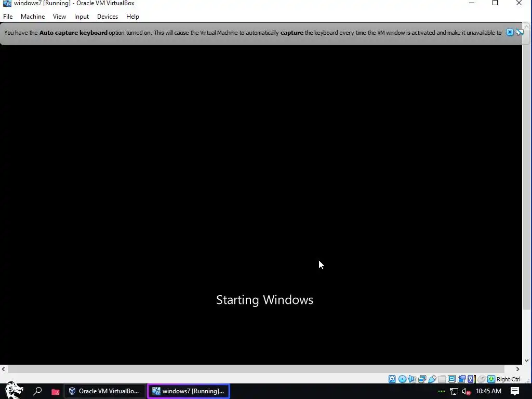This screenshot has height=399, width=532.
Task: Open the Help menu
Action: 132,16
